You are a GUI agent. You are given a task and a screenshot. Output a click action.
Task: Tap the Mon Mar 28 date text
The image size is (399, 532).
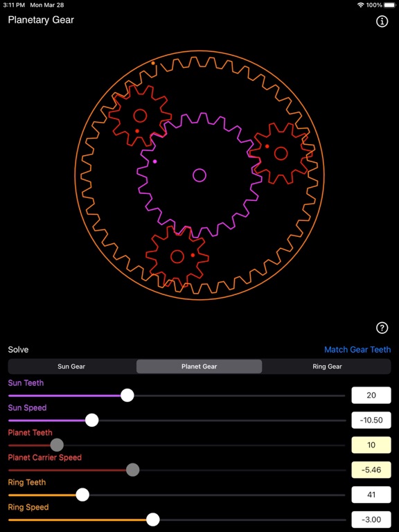[47, 5]
